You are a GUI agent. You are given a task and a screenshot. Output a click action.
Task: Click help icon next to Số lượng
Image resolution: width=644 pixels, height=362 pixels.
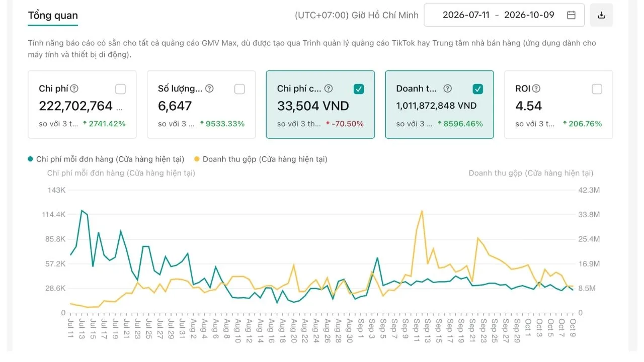tap(209, 88)
